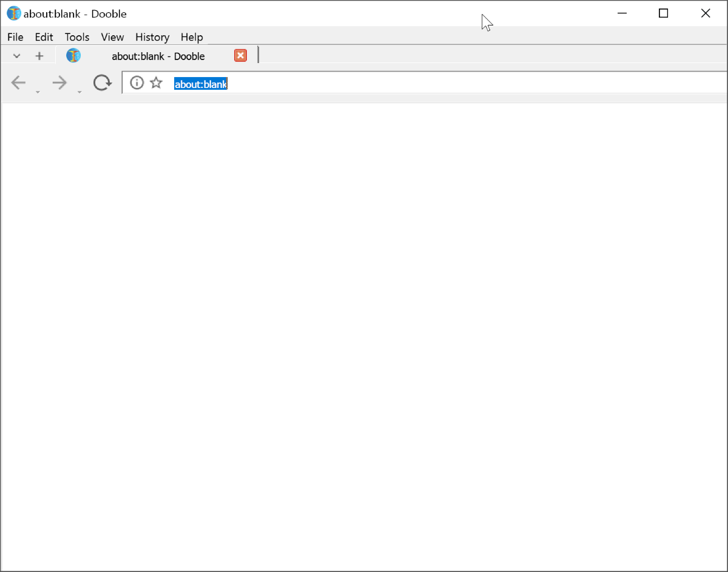Click the Dooble logo in title bar

click(13, 13)
